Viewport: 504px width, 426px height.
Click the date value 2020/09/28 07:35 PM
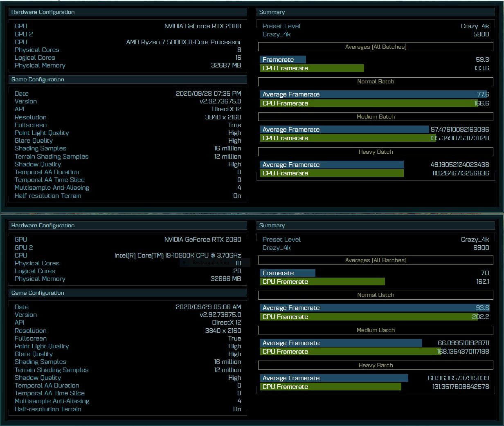tap(208, 94)
